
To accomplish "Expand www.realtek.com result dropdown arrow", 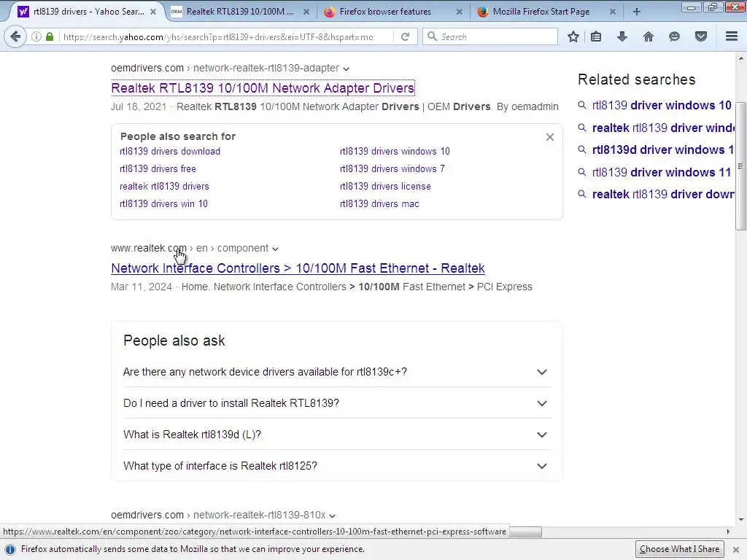I will [275, 249].
